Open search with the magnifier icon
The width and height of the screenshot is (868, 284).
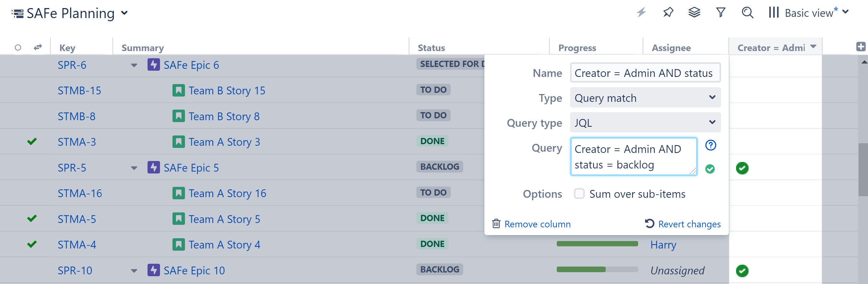(x=747, y=12)
